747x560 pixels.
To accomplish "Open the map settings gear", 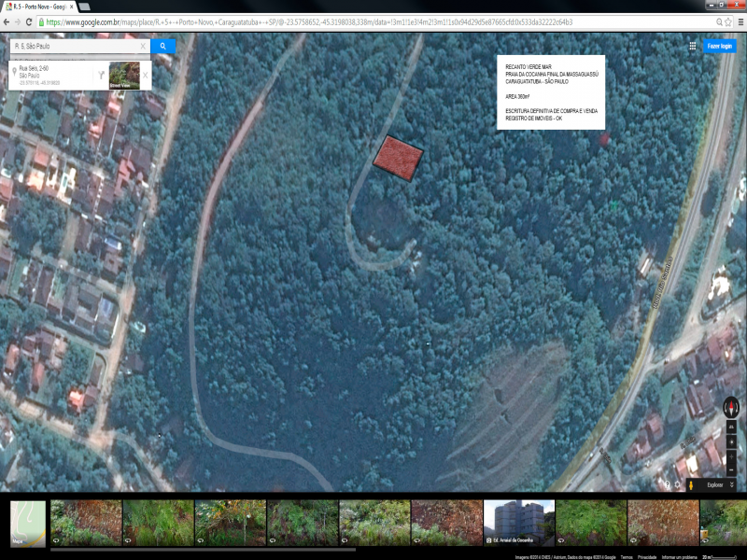I will coord(678,485).
